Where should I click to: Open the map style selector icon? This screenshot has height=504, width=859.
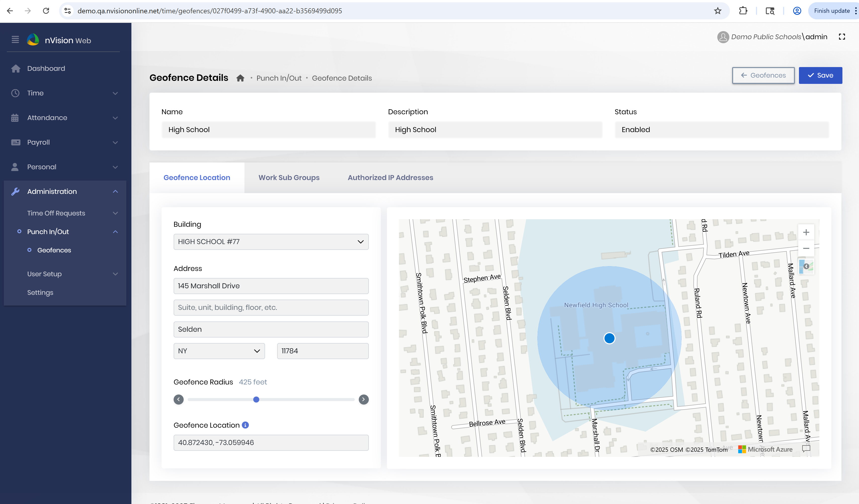click(x=806, y=266)
